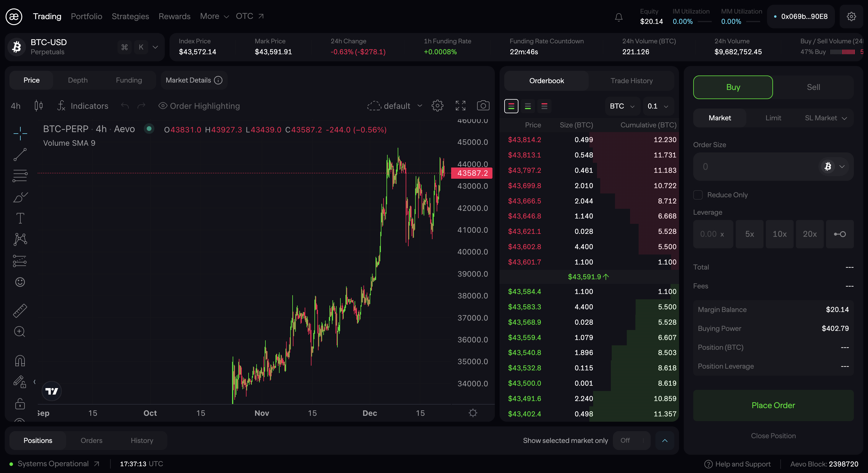Click the Place Order button
Image resolution: width=868 pixels, height=473 pixels.
click(x=773, y=405)
